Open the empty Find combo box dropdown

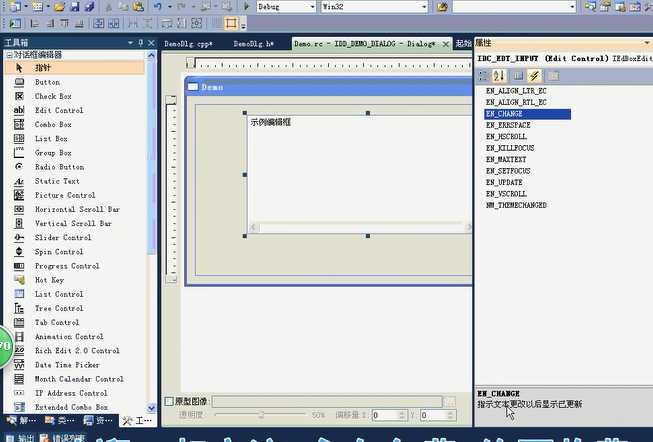pos(572,7)
